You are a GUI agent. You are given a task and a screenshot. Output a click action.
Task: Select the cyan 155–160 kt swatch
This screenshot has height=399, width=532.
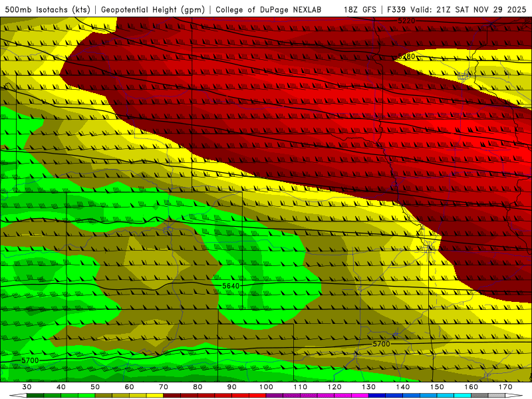pyautogui.click(x=463, y=396)
